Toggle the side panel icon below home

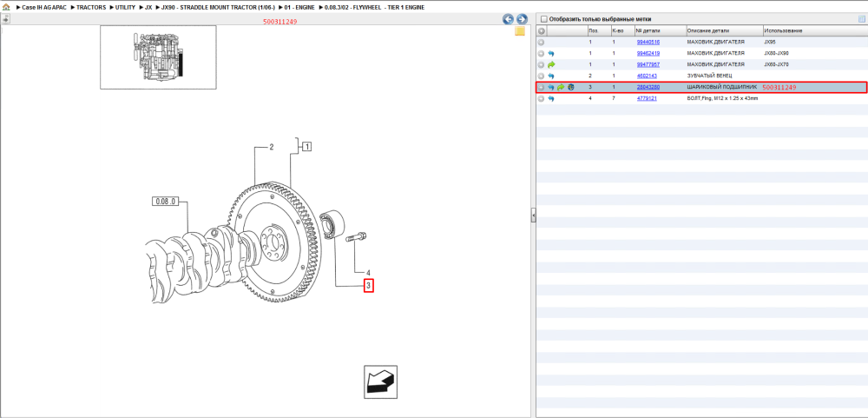tap(5, 19)
